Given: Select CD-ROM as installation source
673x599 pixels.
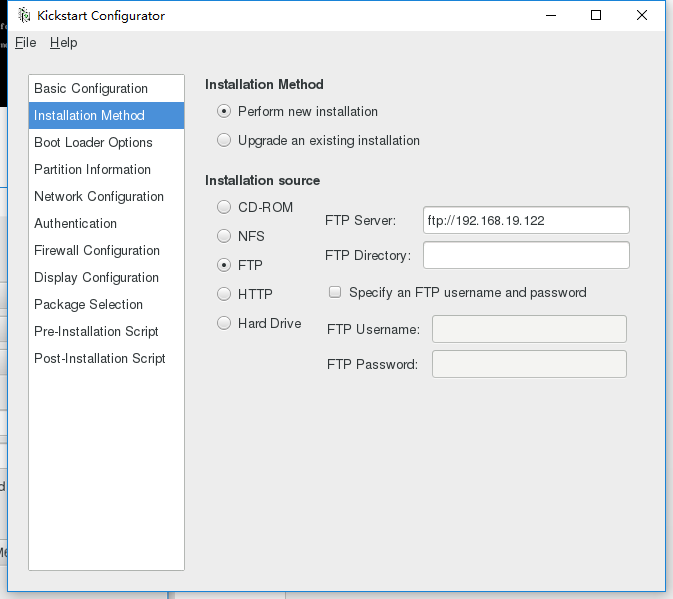Looking at the screenshot, I should click(225, 208).
